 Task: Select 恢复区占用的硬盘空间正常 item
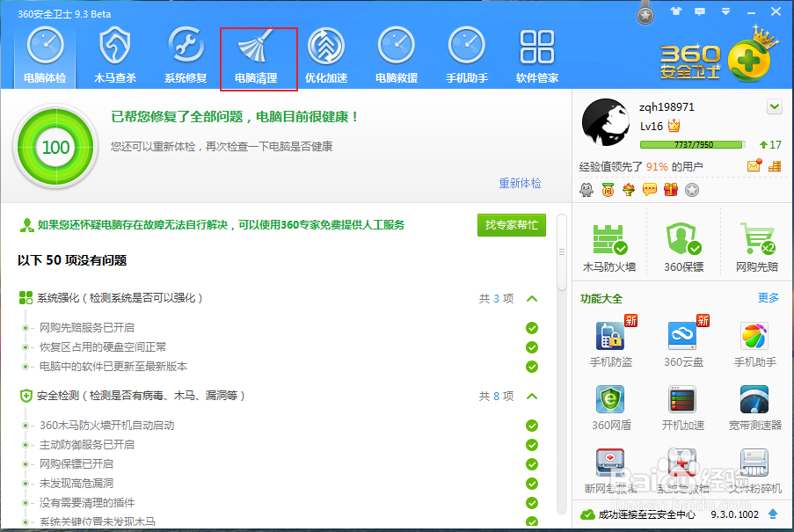tap(103, 347)
